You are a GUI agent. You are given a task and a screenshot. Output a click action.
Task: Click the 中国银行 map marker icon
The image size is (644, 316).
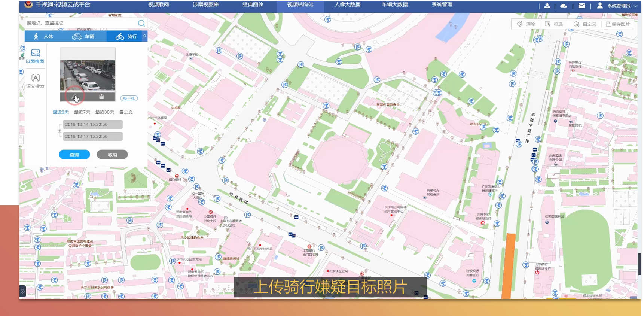[211, 212]
